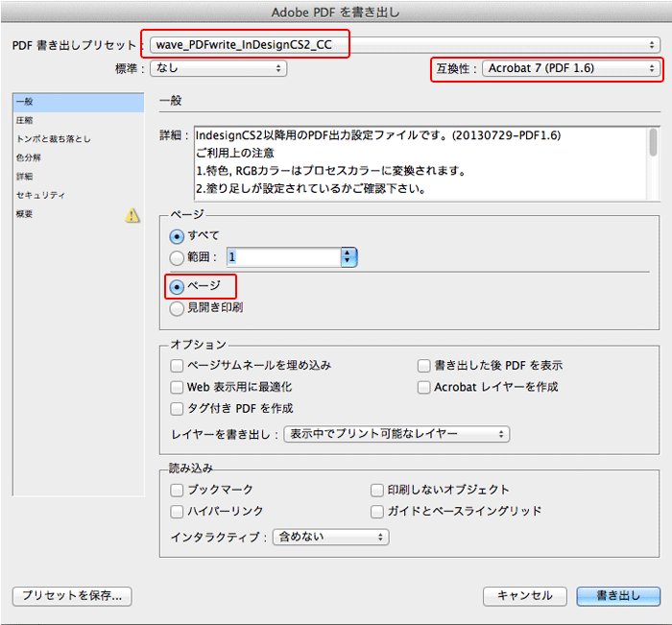Click the 書き出し export button
672x625 pixels.
[x=618, y=595]
